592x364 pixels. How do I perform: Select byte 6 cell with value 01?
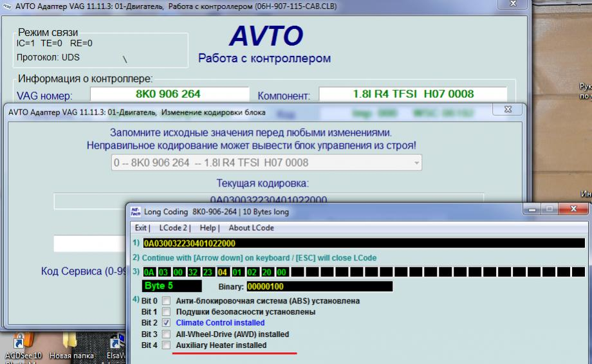point(237,272)
